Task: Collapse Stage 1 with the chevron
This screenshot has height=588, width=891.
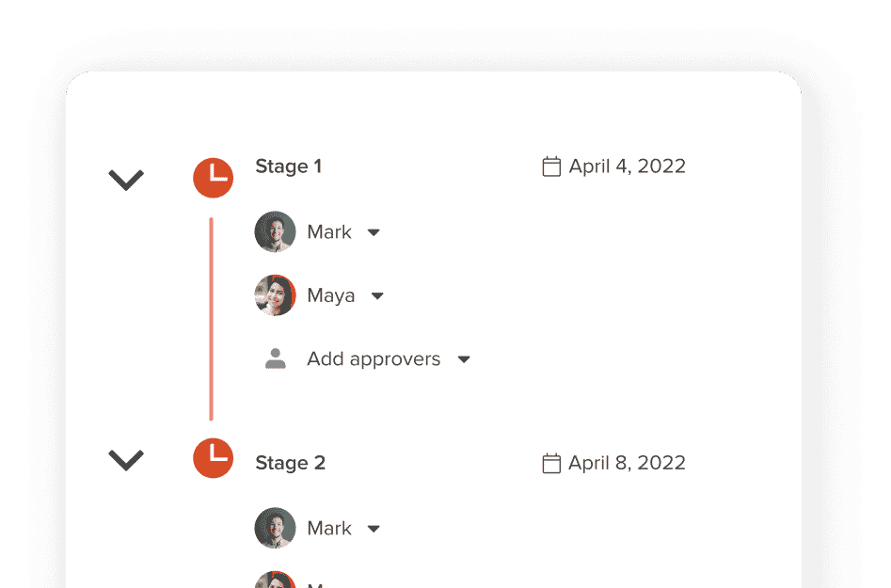Action: pyautogui.click(x=126, y=180)
